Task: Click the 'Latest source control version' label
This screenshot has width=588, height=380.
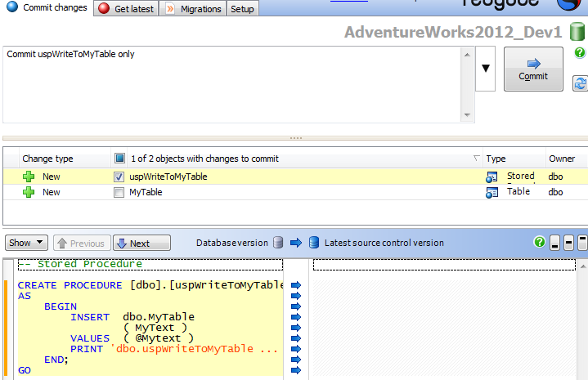Action: [x=384, y=243]
